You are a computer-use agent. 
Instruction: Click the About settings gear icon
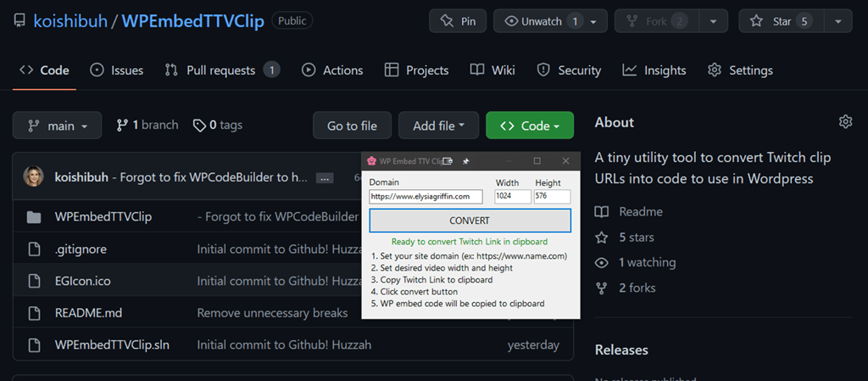tap(845, 122)
